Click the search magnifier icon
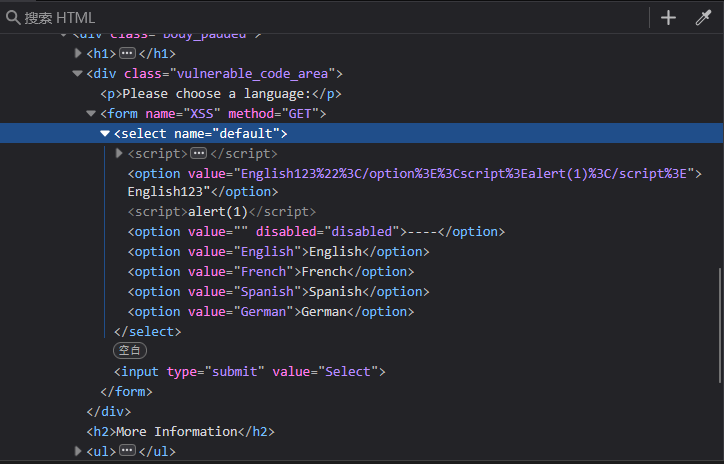The image size is (724, 464). click(13, 18)
